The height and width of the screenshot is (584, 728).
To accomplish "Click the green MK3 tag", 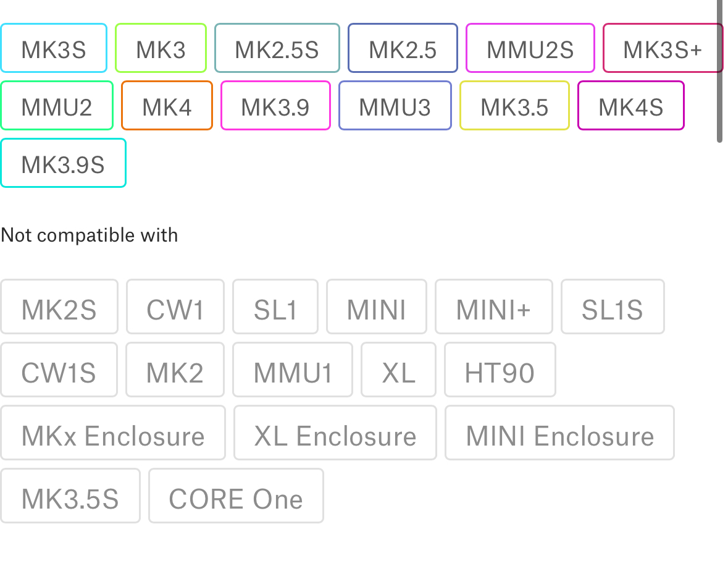I will tap(161, 48).
